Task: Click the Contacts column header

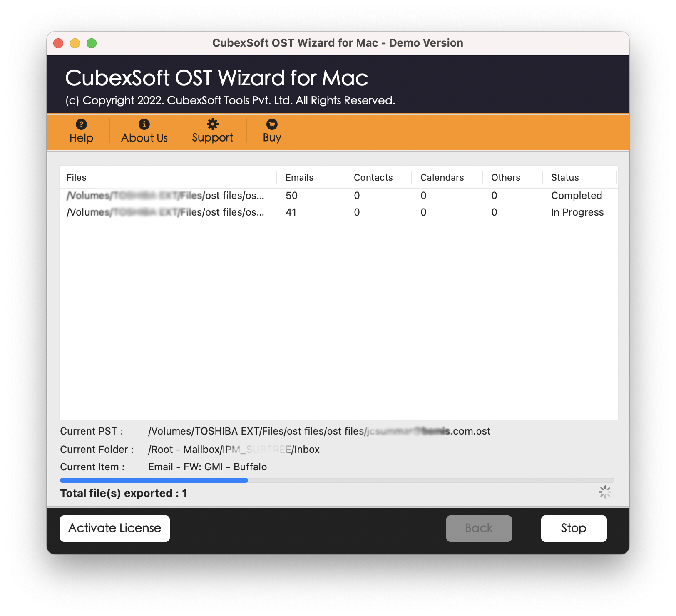Action: tap(373, 178)
